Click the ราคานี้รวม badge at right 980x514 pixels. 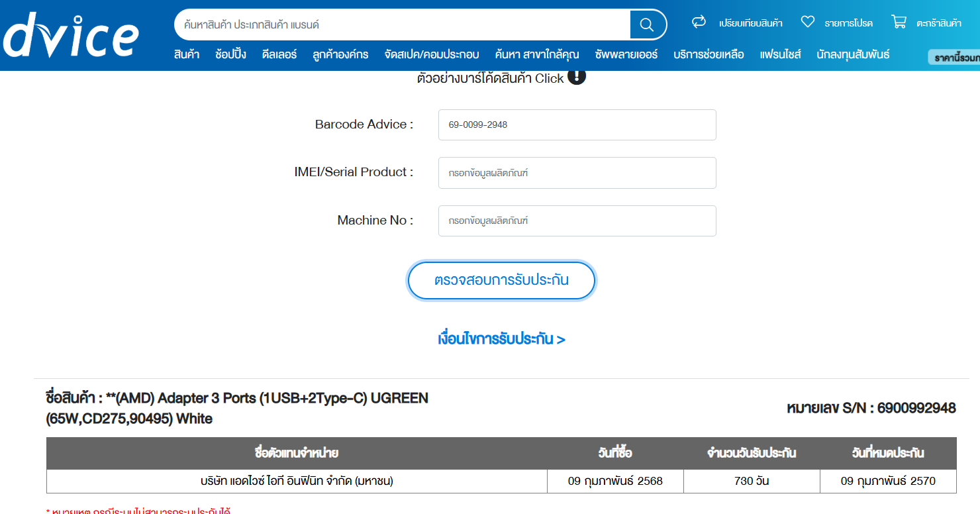[x=954, y=58]
